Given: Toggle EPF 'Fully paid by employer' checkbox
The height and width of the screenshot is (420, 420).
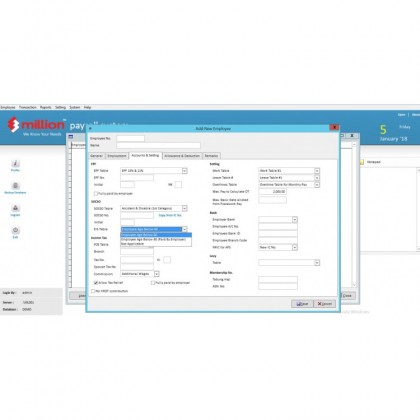Looking at the screenshot, I should [96, 193].
